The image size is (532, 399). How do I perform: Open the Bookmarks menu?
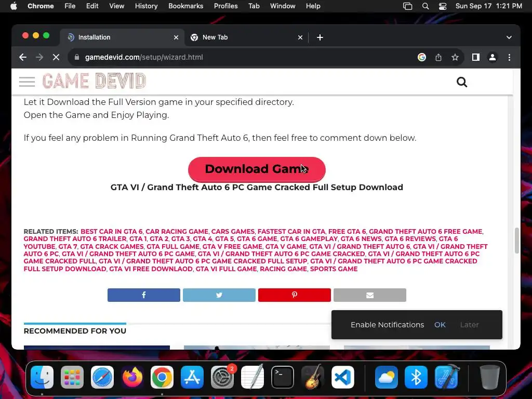(186, 6)
